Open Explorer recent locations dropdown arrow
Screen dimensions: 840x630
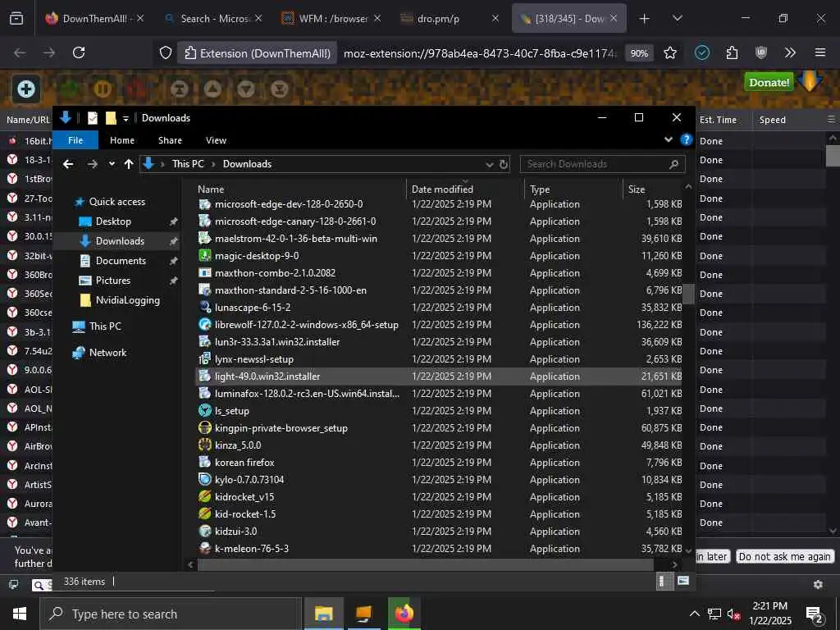pyautogui.click(x=112, y=164)
